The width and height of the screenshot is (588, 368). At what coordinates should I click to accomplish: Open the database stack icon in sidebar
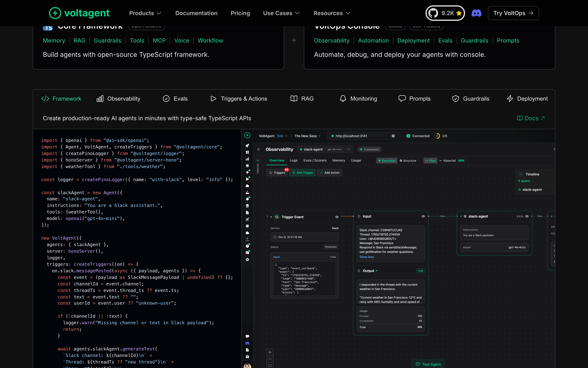coord(247,206)
